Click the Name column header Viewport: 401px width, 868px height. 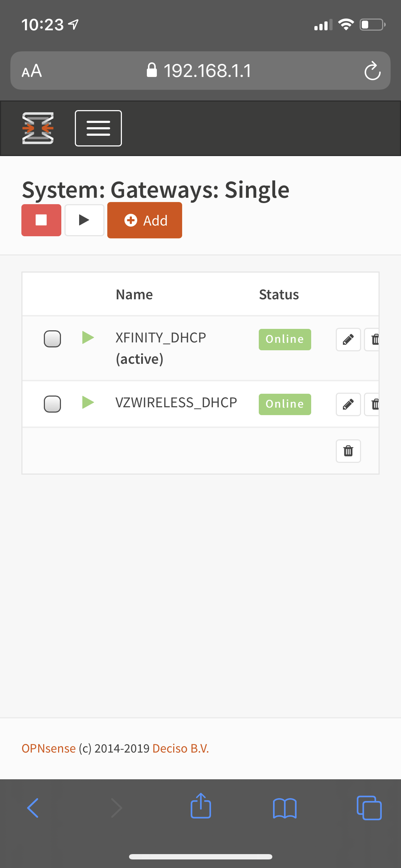pos(134,294)
